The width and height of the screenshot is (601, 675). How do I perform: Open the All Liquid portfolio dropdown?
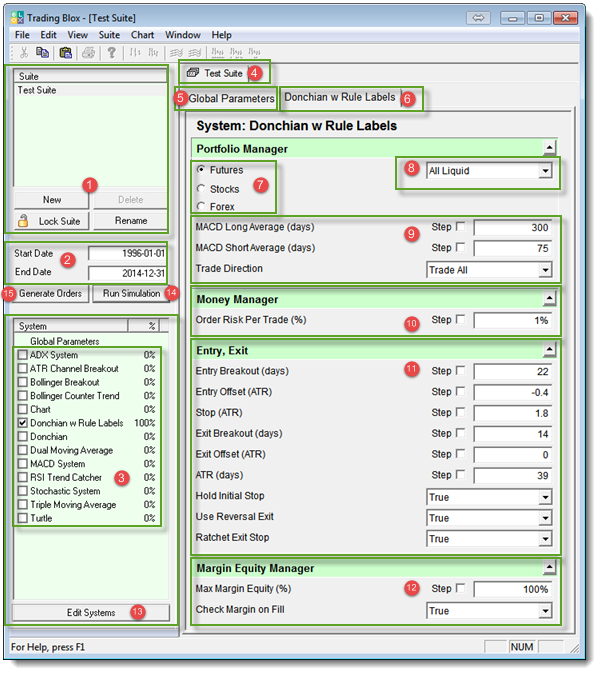tap(545, 171)
